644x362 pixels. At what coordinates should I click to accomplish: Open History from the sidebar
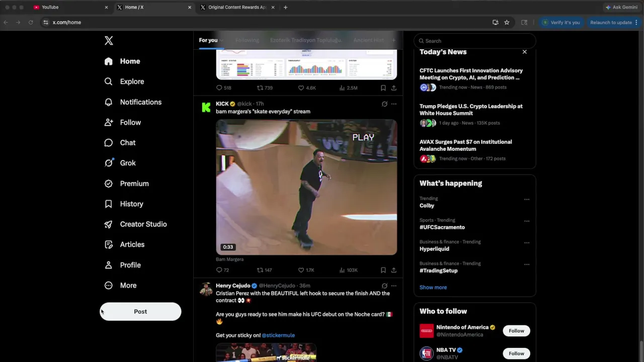click(124, 204)
